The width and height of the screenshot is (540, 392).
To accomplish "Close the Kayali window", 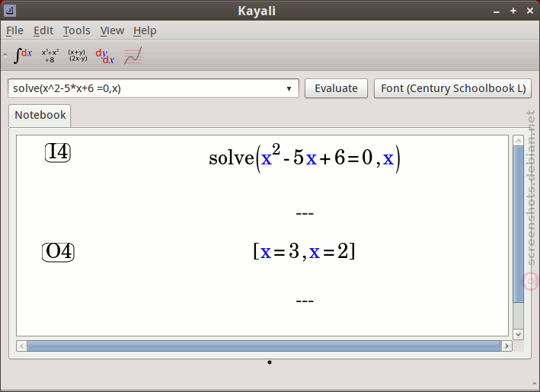I will (530, 11).
